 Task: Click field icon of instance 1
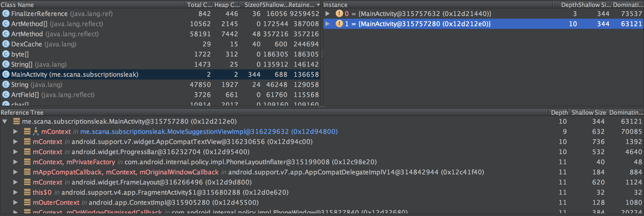pyautogui.click(x=339, y=24)
